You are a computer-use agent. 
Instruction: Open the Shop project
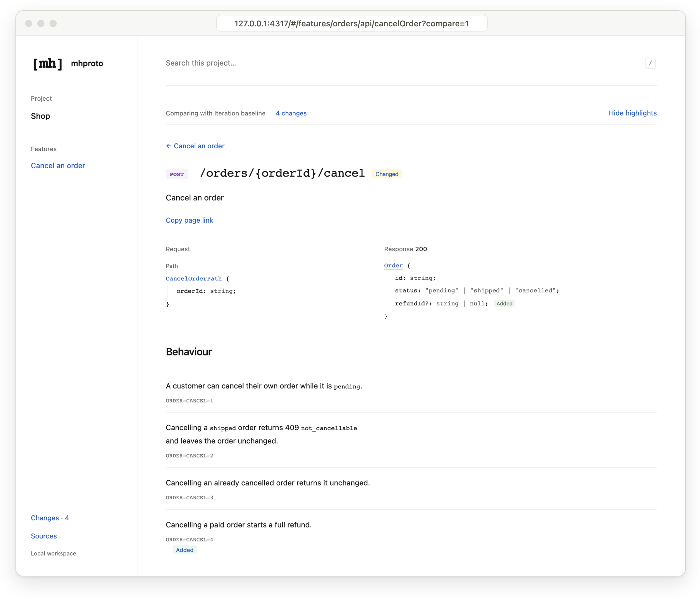click(41, 116)
